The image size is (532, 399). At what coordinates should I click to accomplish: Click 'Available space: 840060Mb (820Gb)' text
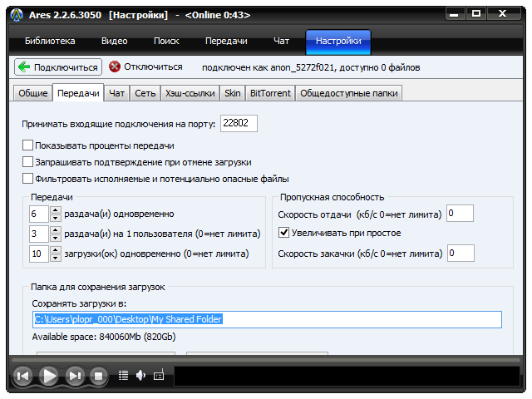click(104, 337)
